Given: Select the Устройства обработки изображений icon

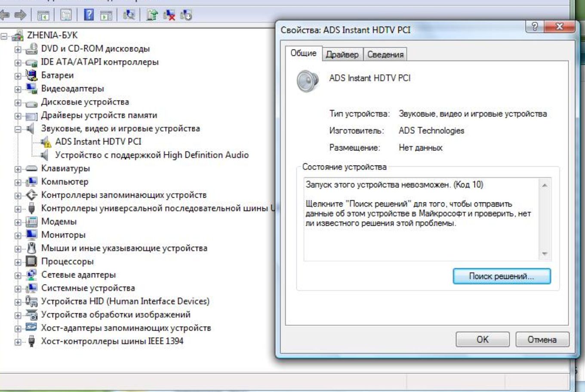Looking at the screenshot, I should [x=31, y=315].
